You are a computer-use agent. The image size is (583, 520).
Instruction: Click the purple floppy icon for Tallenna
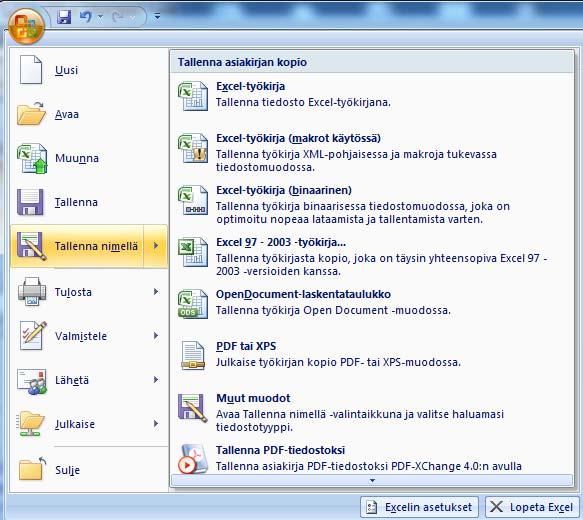30,202
